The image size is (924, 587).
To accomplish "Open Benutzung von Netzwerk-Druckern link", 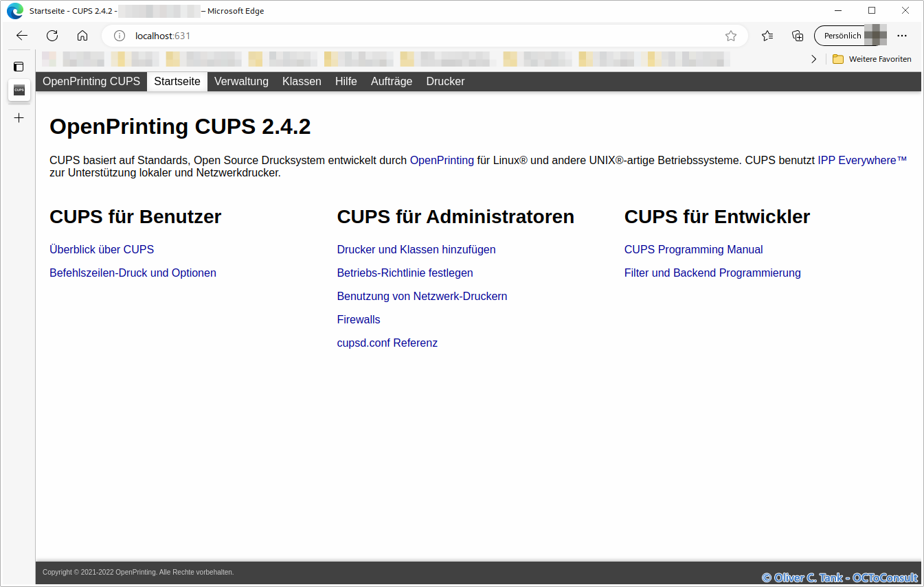I will pyautogui.click(x=422, y=297).
